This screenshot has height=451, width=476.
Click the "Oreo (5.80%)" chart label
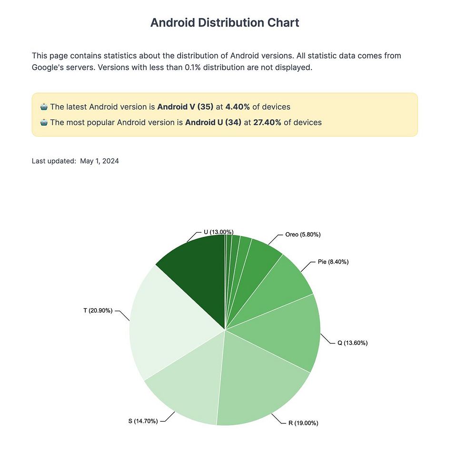click(303, 235)
